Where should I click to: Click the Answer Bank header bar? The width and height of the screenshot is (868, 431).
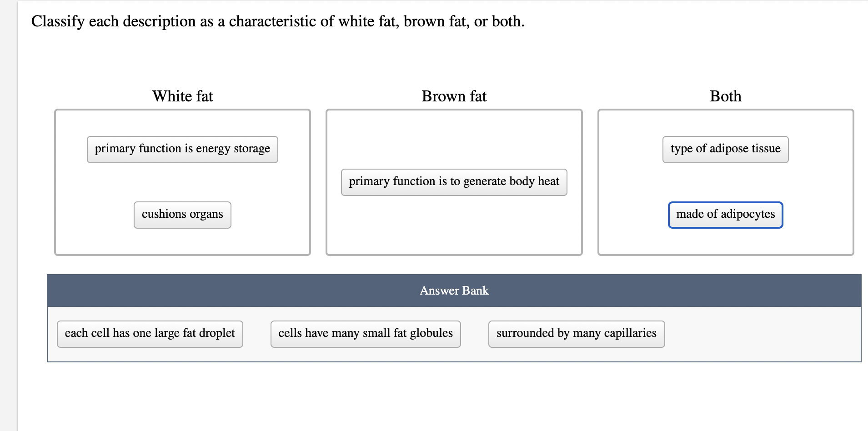tap(453, 291)
